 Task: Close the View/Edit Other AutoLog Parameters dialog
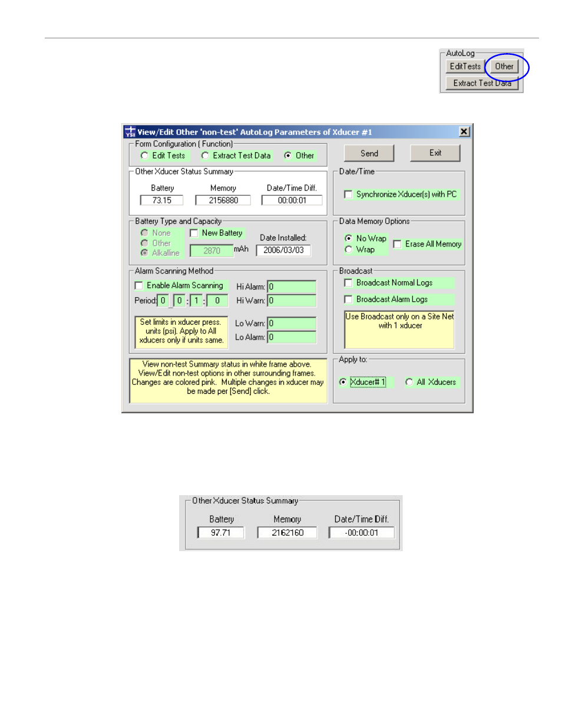tap(464, 131)
